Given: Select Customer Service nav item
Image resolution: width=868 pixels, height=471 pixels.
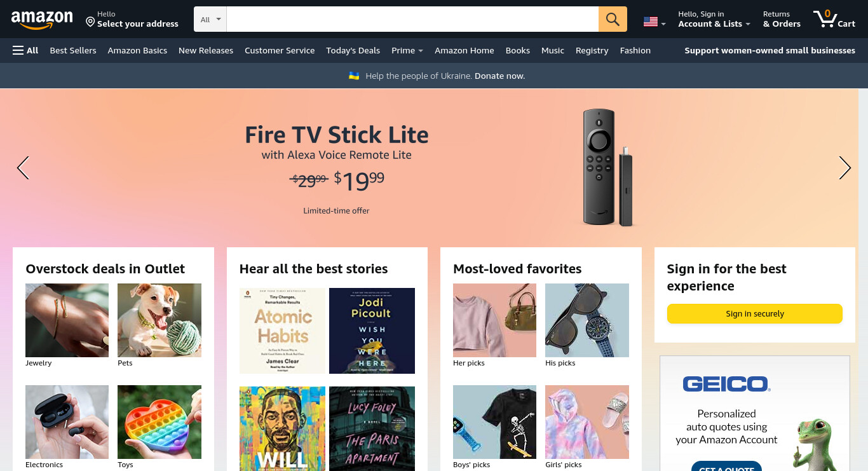Looking at the screenshot, I should pos(280,50).
